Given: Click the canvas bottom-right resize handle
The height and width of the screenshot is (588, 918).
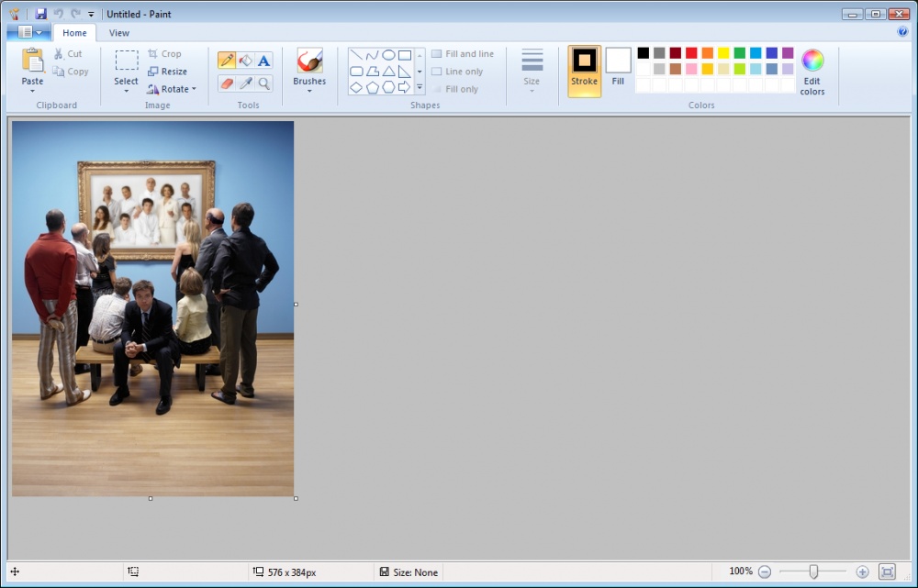Looking at the screenshot, I should (296, 498).
